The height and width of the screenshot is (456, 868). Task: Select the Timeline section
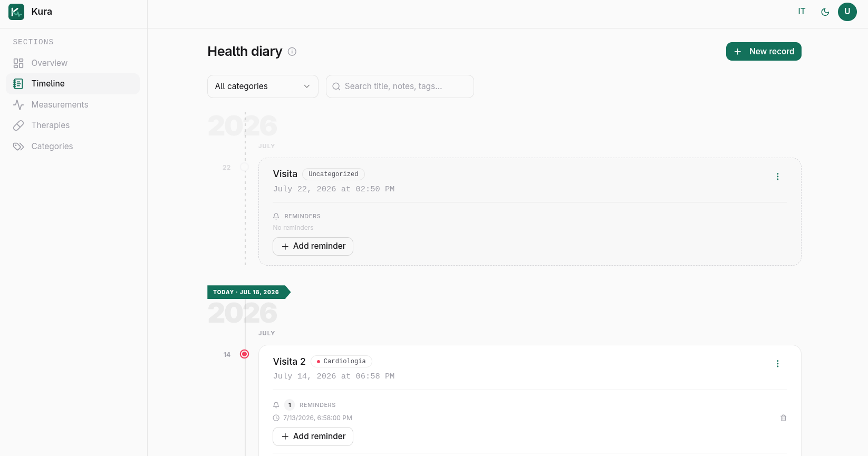point(73,84)
